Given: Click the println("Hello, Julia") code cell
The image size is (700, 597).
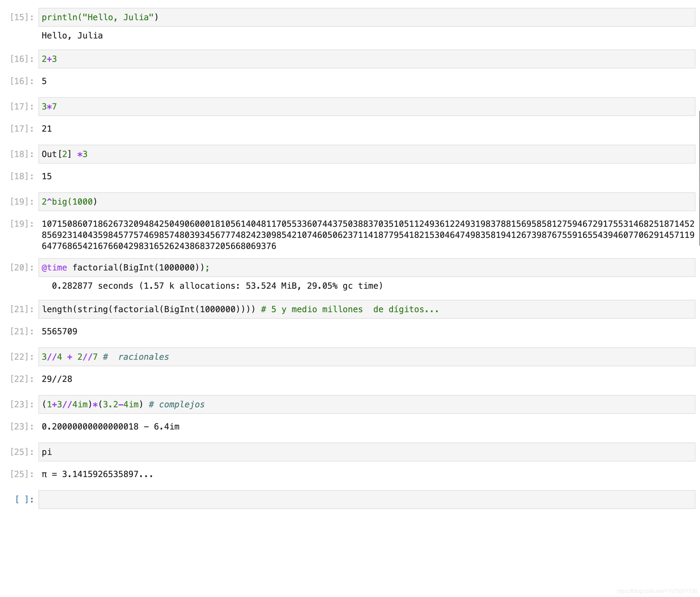Looking at the screenshot, I should [367, 17].
